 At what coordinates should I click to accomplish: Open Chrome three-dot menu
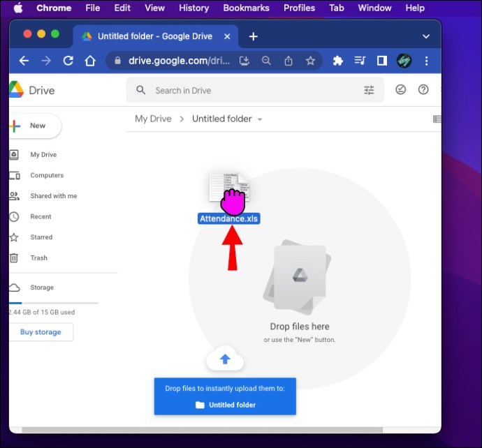(426, 61)
